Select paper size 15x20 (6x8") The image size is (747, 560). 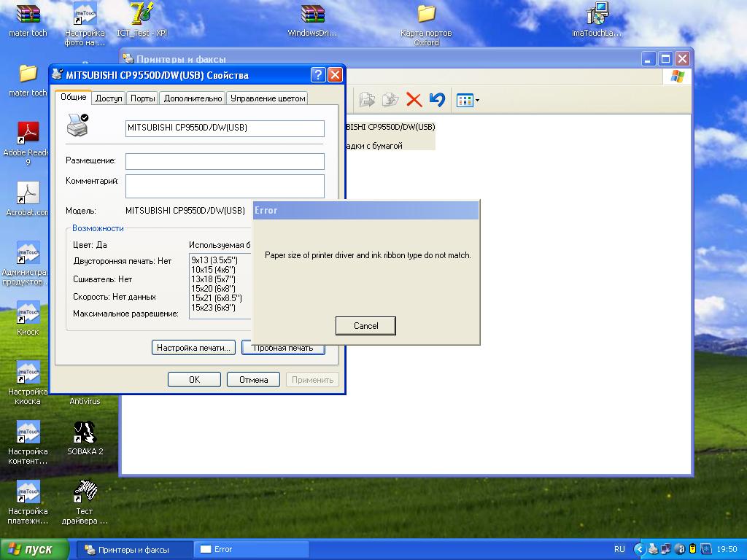tap(214, 289)
